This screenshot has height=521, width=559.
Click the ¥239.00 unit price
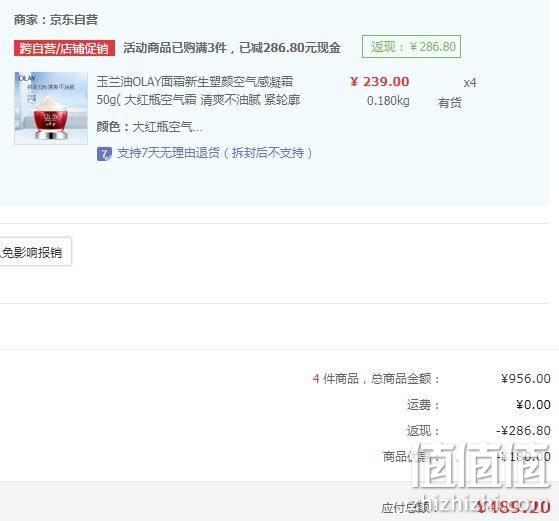click(379, 82)
